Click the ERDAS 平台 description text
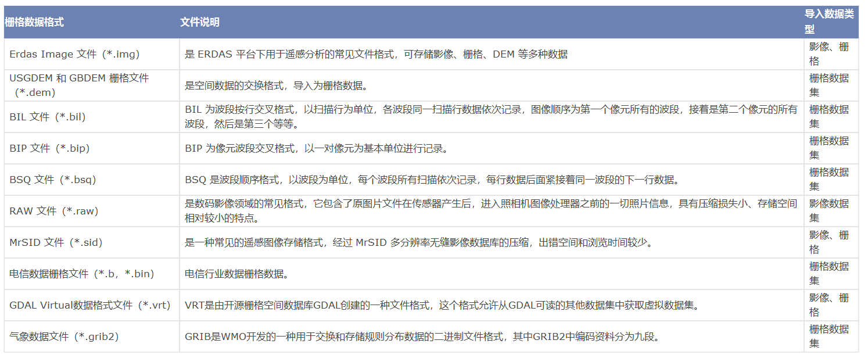This screenshot has width=868, height=358. point(376,54)
